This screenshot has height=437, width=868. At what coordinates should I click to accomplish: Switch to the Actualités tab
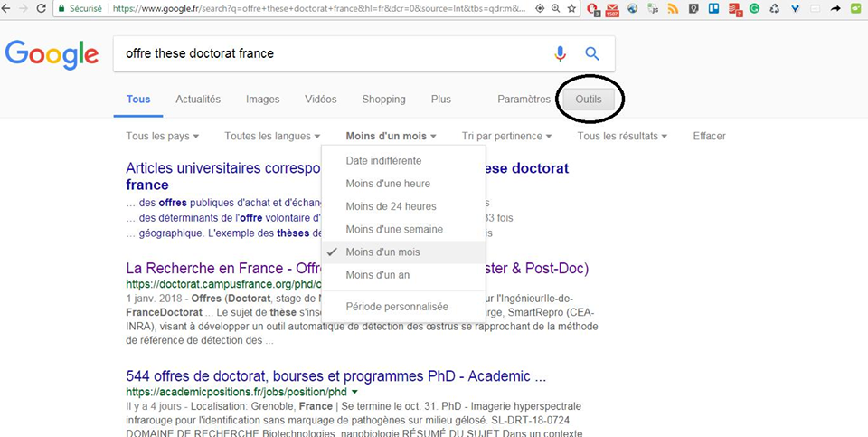pos(198,100)
